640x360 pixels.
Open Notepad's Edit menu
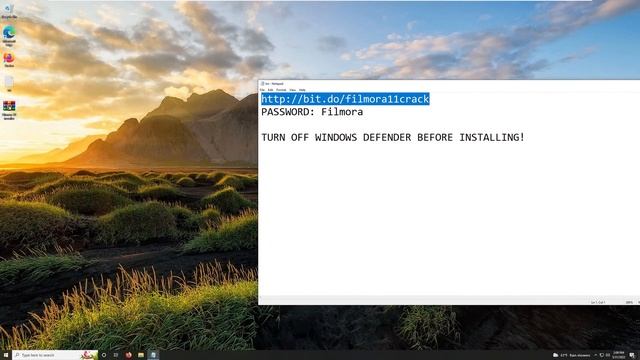point(270,90)
